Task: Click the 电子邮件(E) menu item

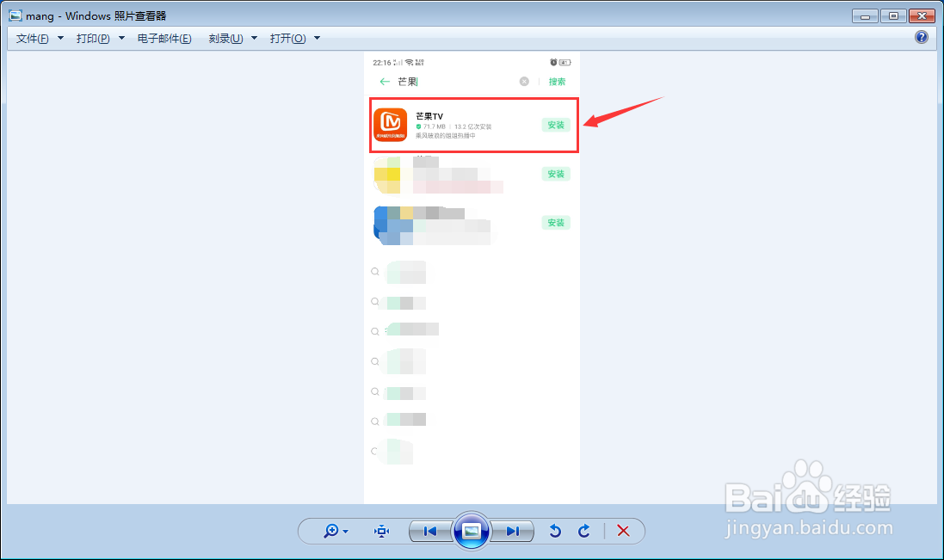Action: tap(164, 39)
